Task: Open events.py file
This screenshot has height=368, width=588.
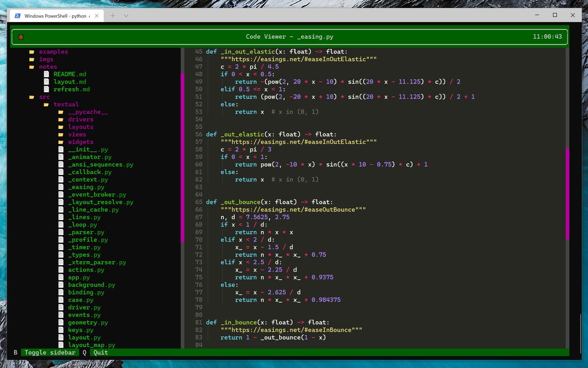Action: (x=84, y=315)
